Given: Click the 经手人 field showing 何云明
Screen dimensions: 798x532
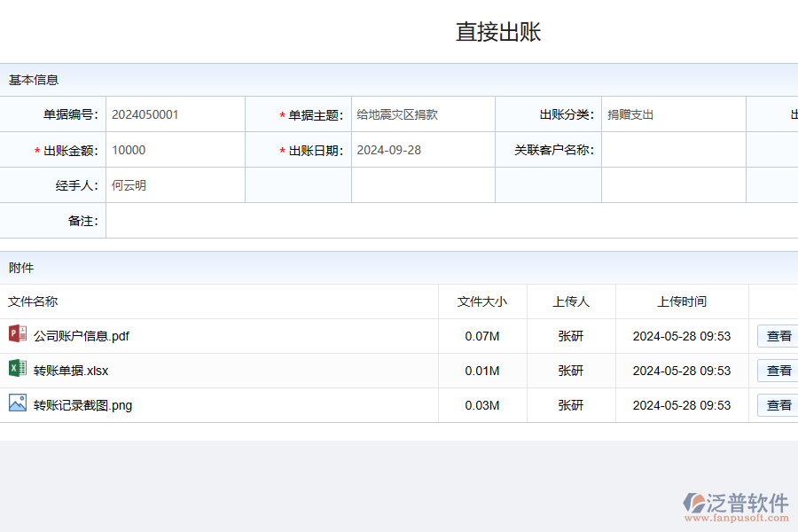Looking at the screenshot, I should point(176,184).
